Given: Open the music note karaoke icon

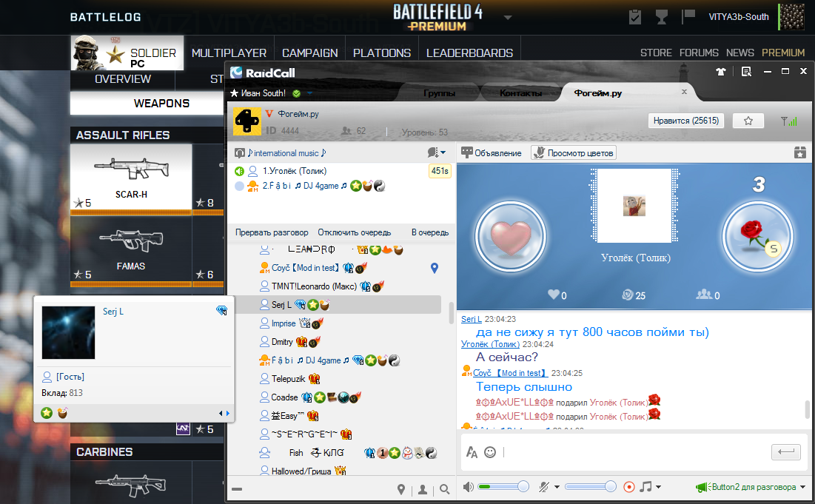Looking at the screenshot, I should (645, 487).
